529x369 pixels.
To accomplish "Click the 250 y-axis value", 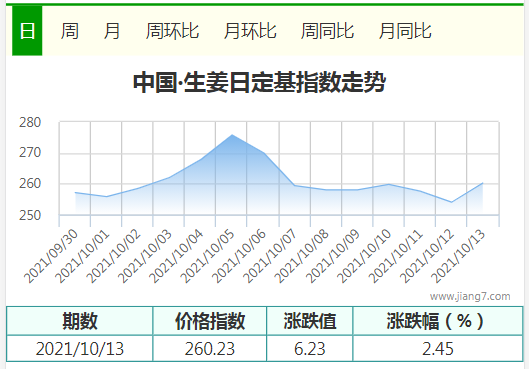I will [x=30, y=215].
